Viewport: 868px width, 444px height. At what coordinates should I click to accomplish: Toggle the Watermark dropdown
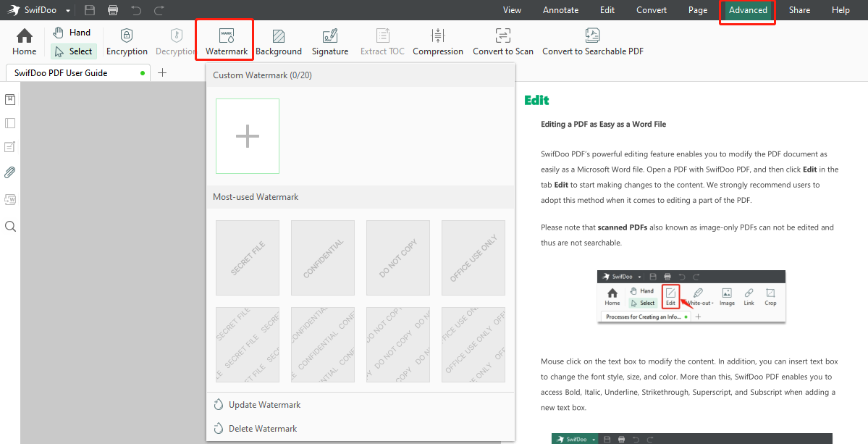[x=227, y=43]
